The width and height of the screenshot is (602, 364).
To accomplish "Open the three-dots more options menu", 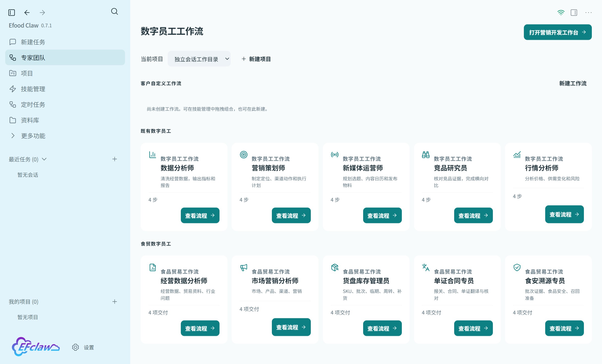I will (x=588, y=12).
